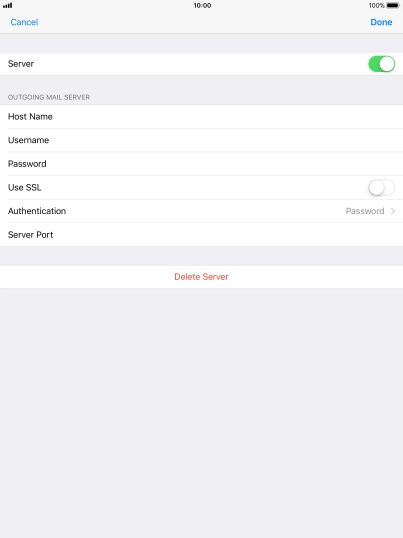Screen dimensions: 403x538
Task: Tap the Use SSL label row
Action: [201, 188]
